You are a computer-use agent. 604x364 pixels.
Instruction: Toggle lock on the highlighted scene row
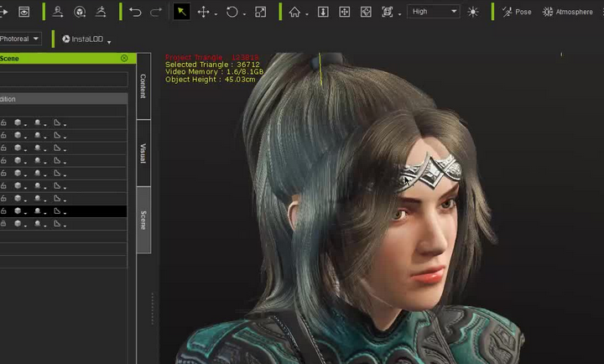point(3,211)
